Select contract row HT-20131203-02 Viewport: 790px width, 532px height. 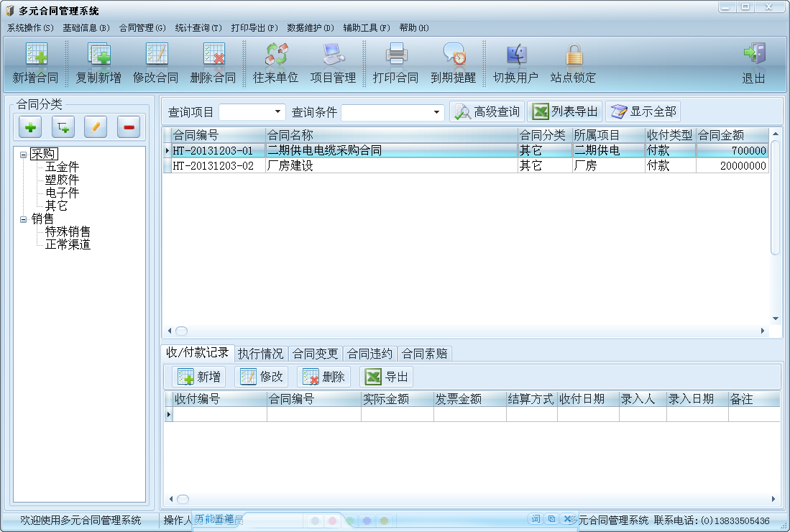[x=466, y=166]
